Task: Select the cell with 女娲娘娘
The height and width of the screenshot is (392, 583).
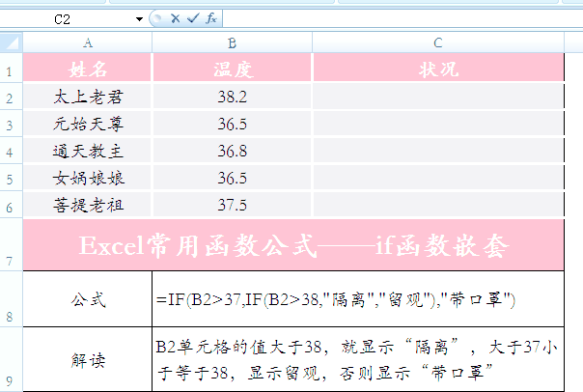Action: click(x=88, y=178)
